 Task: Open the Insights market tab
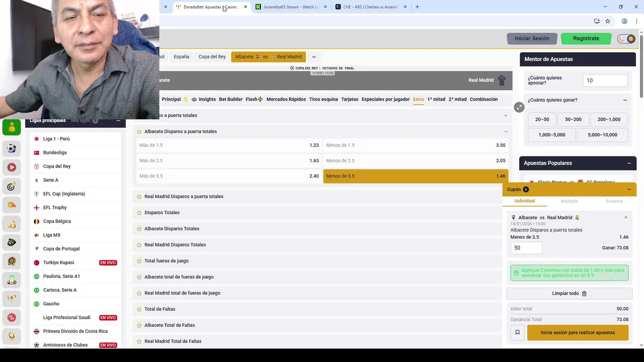tap(203, 100)
